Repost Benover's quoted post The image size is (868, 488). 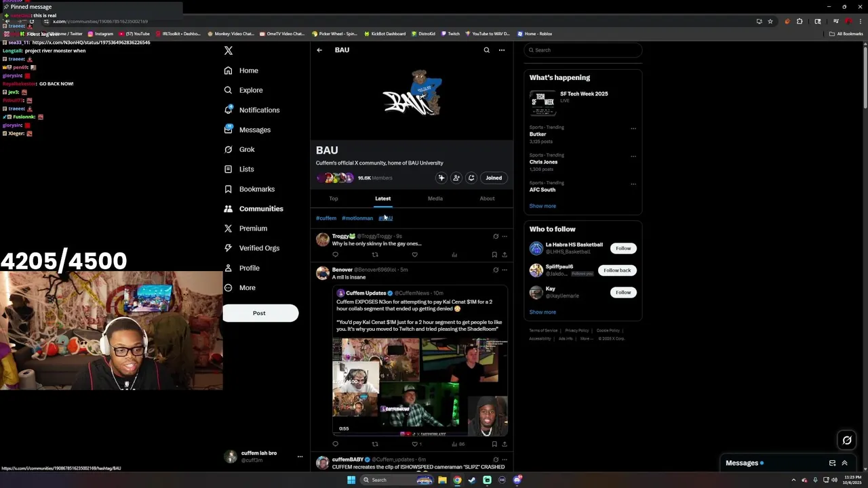(x=375, y=444)
